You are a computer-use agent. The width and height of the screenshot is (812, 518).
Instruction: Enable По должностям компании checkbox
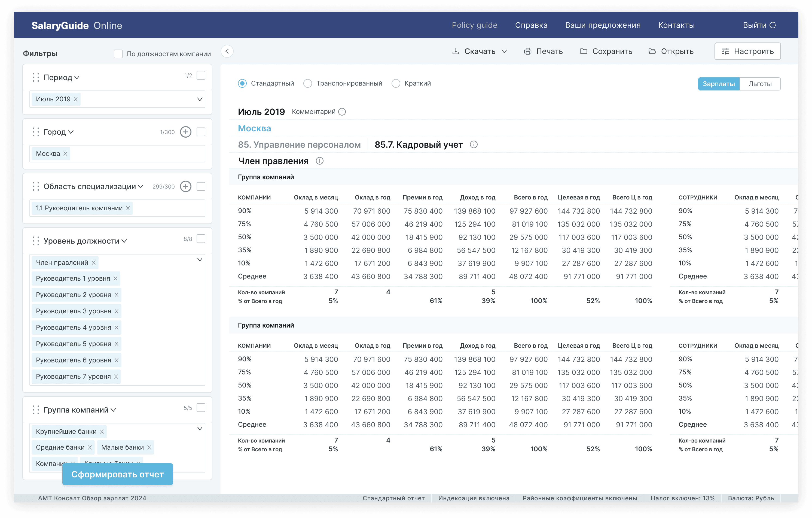coord(118,54)
